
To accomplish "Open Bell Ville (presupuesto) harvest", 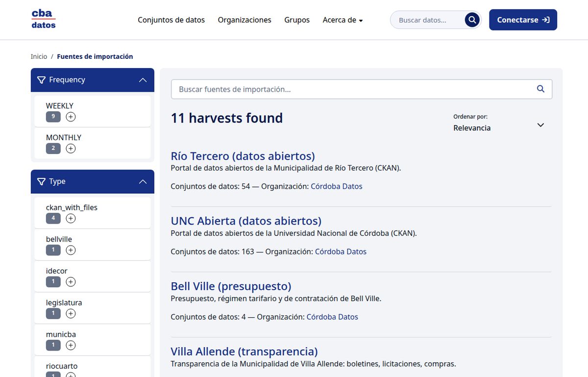I will point(231,286).
